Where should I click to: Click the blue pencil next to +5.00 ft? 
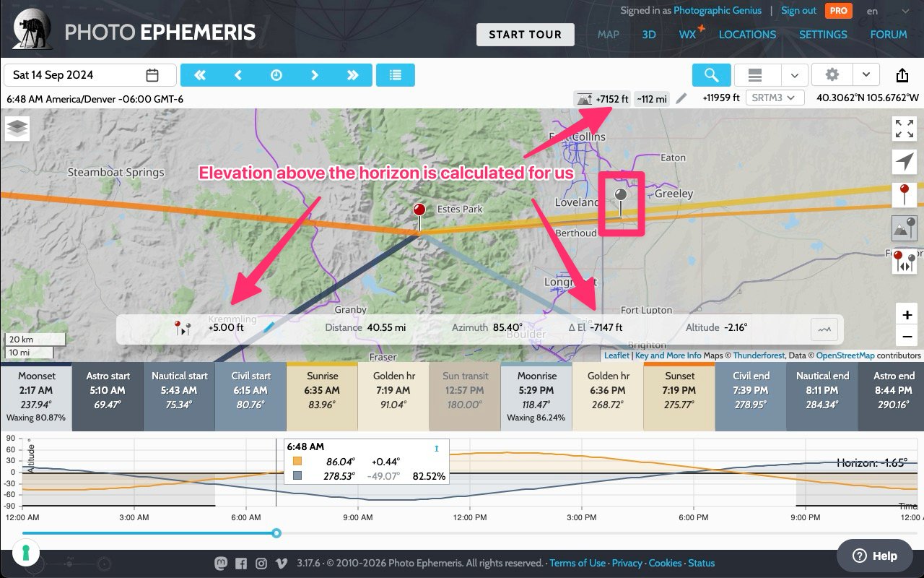[269, 328]
